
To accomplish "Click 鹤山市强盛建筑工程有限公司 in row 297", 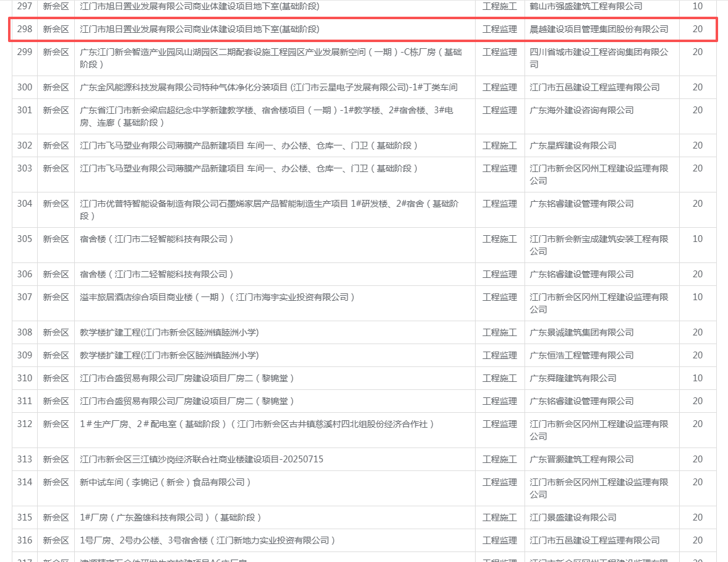I will 586,6.
